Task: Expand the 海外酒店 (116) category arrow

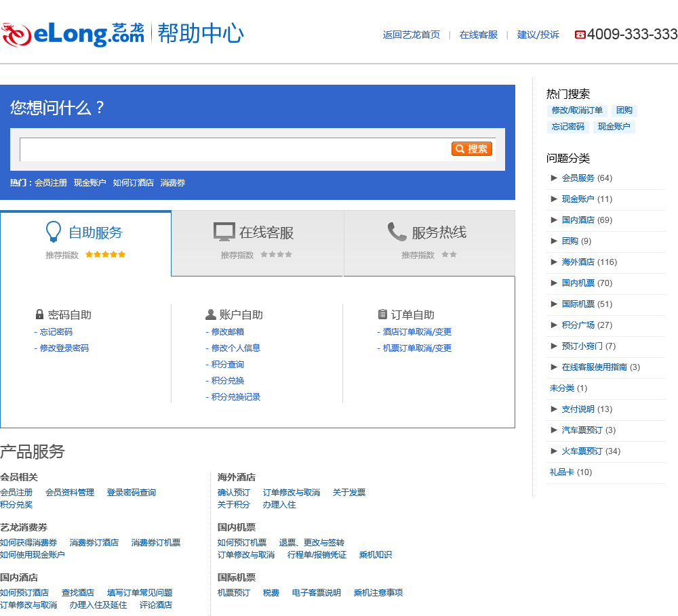Action: [553, 262]
